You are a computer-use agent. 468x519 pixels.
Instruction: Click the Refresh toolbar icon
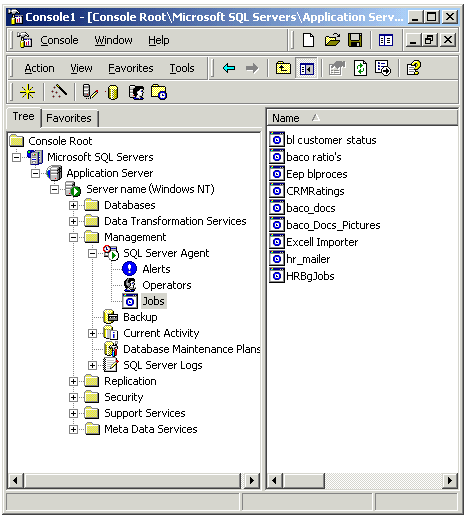click(x=360, y=68)
